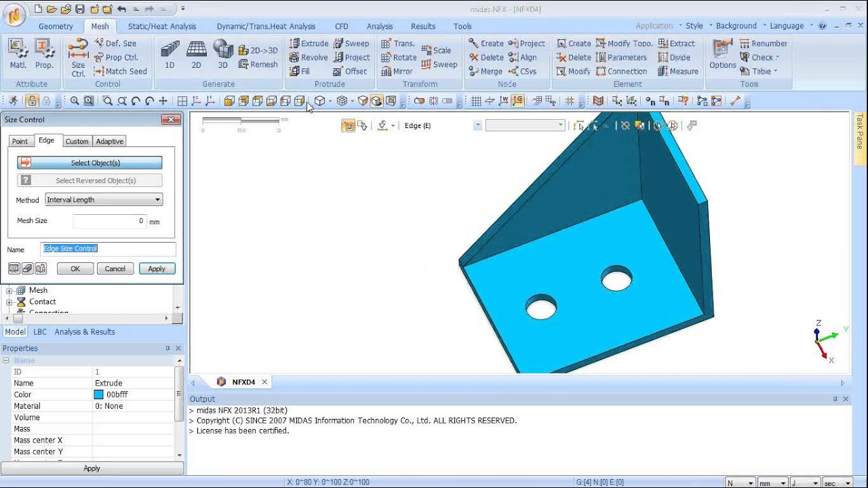Open the sec time unit dropdown
This screenshot has height=488, width=868.
pyautogui.click(x=837, y=483)
